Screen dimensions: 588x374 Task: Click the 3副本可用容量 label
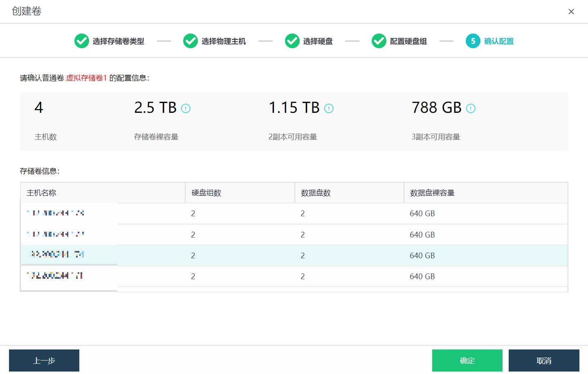click(x=436, y=137)
